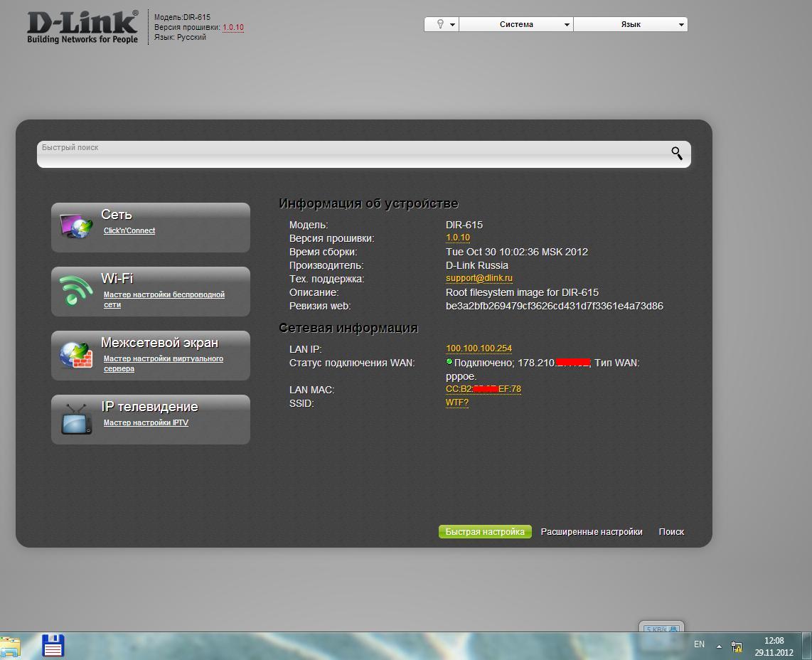Click the SSID WTF? link

click(456, 403)
